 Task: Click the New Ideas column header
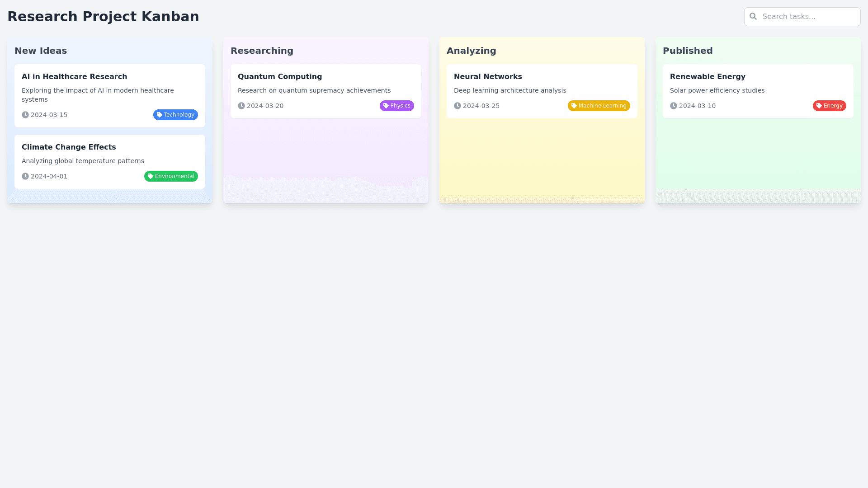click(41, 51)
